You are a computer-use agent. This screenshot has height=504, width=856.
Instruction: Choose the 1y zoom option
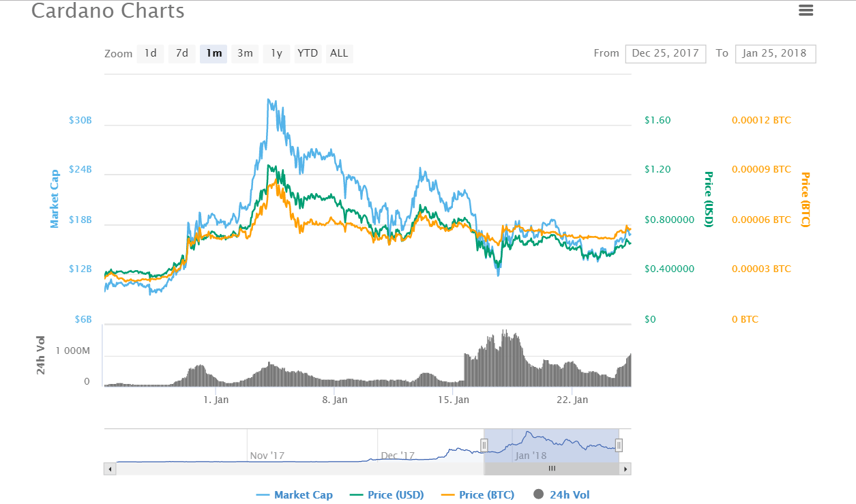click(x=276, y=53)
